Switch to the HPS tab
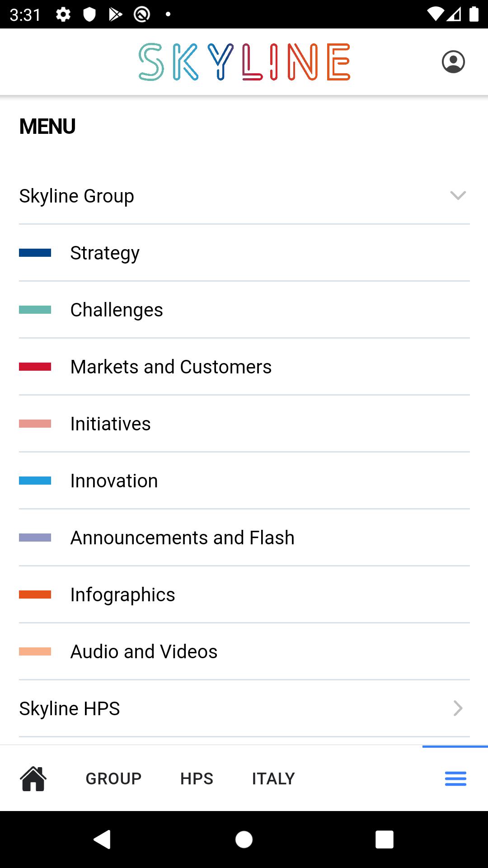Screen dimensions: 488x868 pyautogui.click(x=197, y=778)
